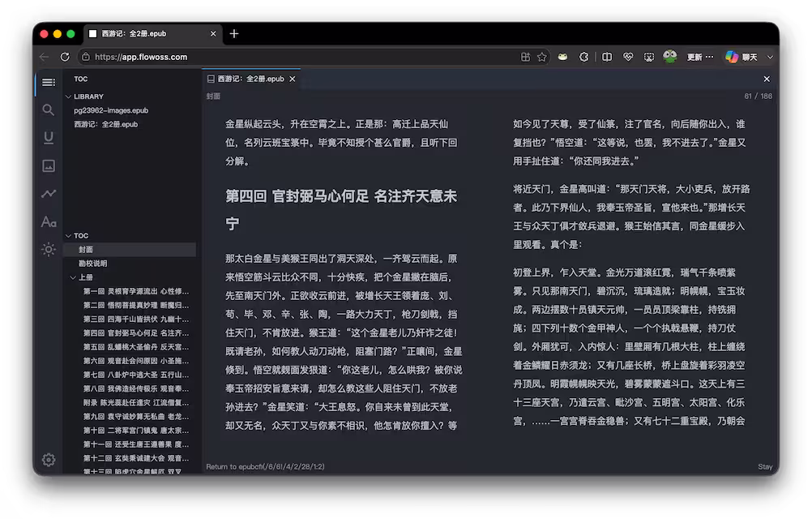Switch to the 西游记：全2册.epub reader tab
This screenshot has height=519, width=812.
(x=250, y=79)
